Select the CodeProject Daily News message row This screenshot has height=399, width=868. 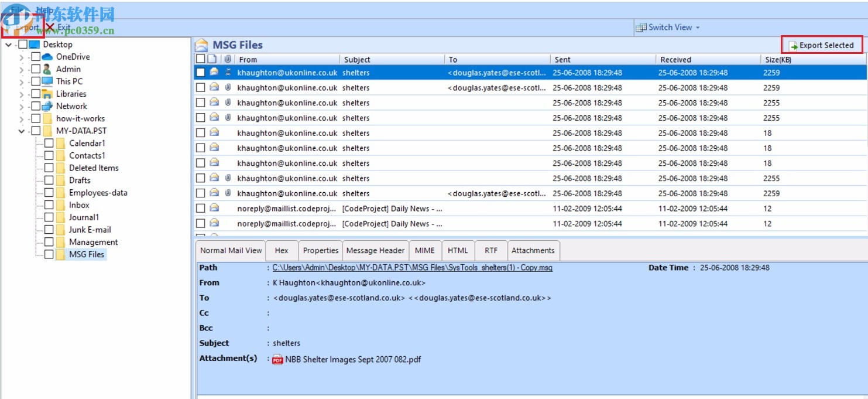380,208
